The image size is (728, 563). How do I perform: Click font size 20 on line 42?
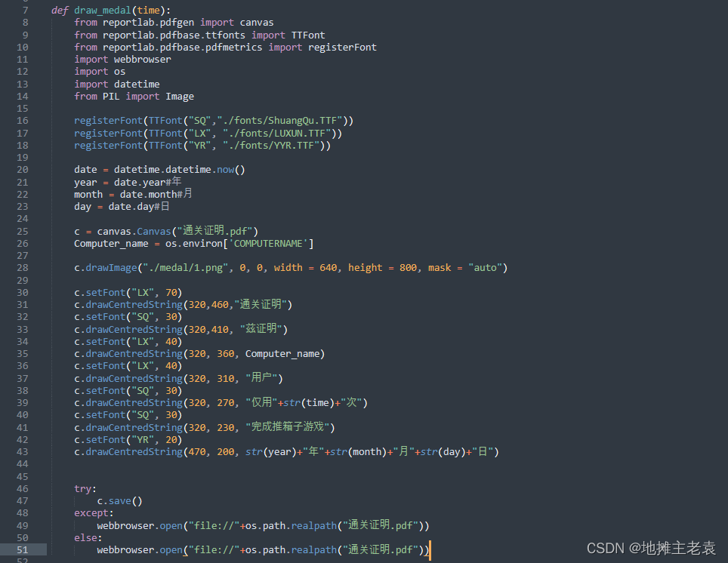pyautogui.click(x=171, y=439)
